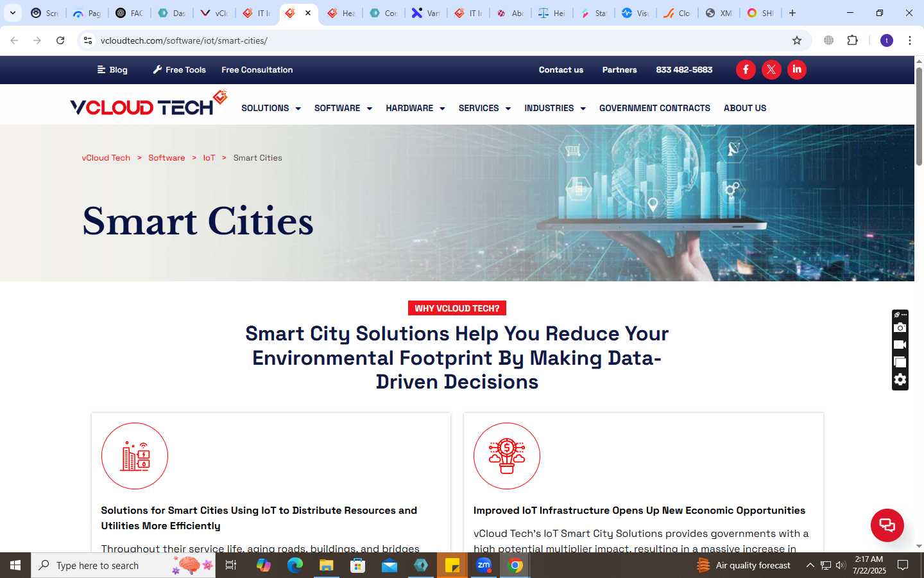Click the browser reload button
924x578 pixels.
click(x=60, y=40)
